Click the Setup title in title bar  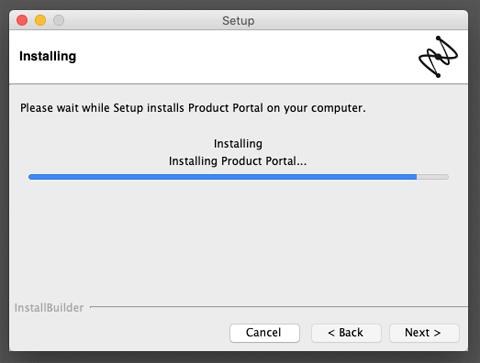[x=238, y=21]
